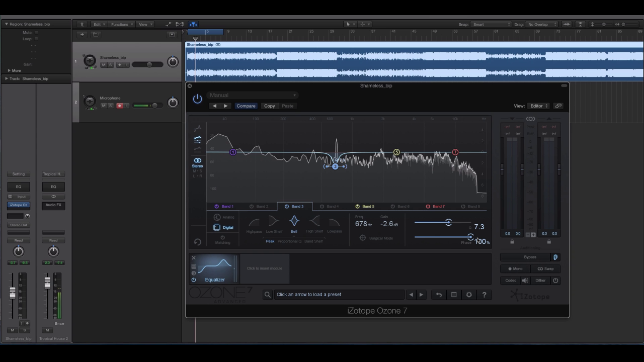
Task: Toggle the Ozone plugin power button
Action: pos(197,99)
